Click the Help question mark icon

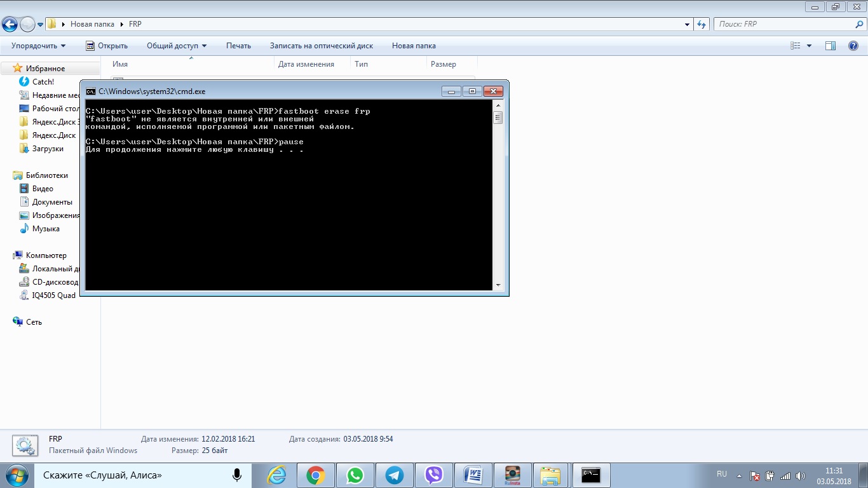[853, 46]
